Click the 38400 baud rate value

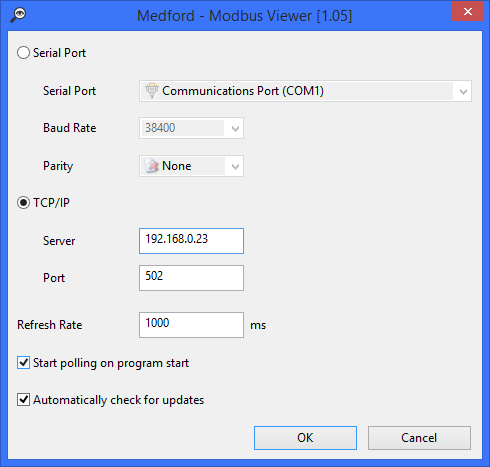pos(160,128)
